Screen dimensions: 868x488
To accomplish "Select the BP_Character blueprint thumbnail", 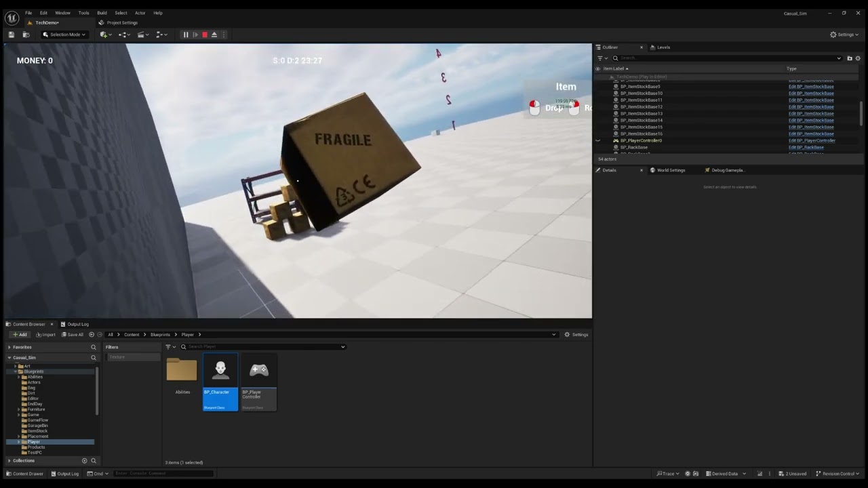I will (220, 381).
